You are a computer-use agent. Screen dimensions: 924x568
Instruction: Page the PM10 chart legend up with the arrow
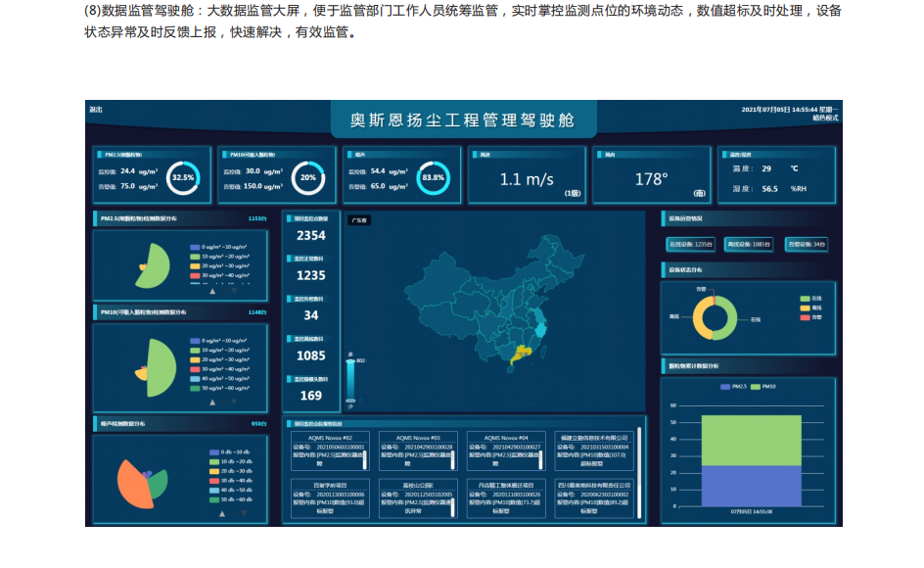coord(212,402)
